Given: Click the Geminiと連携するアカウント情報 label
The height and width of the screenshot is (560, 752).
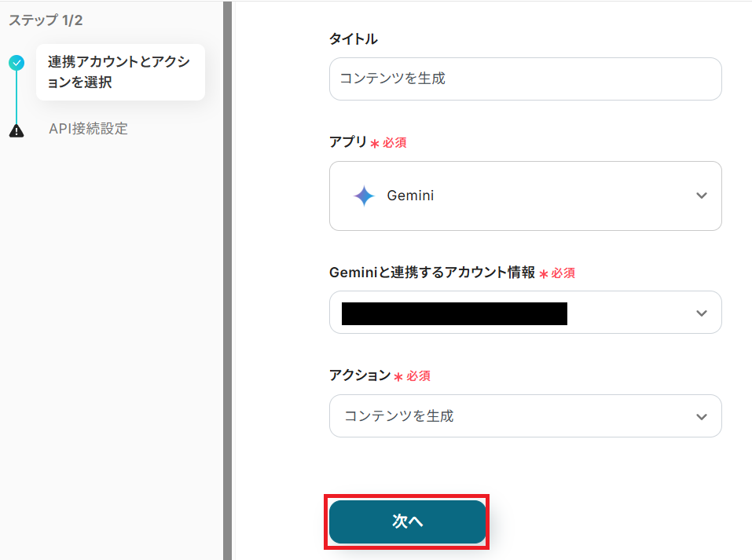Looking at the screenshot, I should (432, 273).
